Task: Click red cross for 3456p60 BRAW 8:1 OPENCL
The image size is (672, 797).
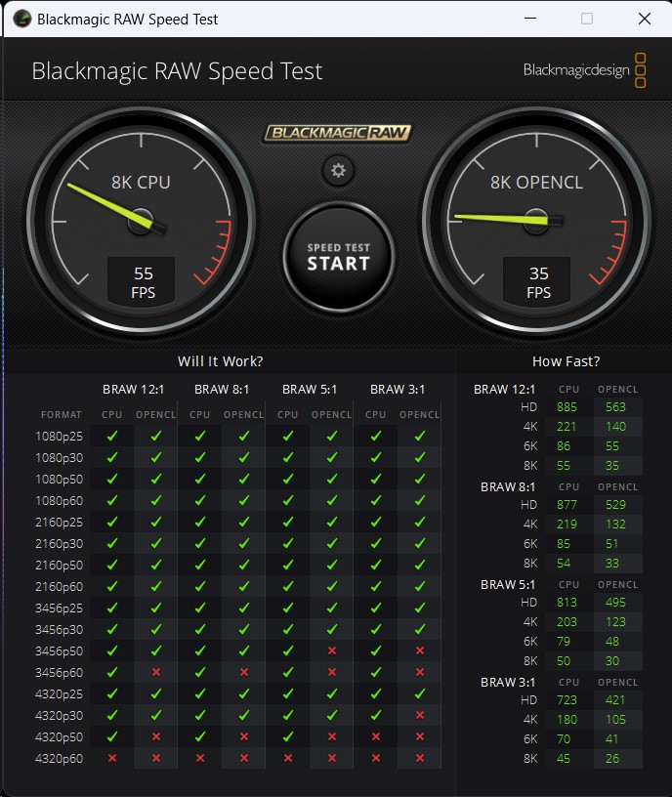Action: [244, 672]
